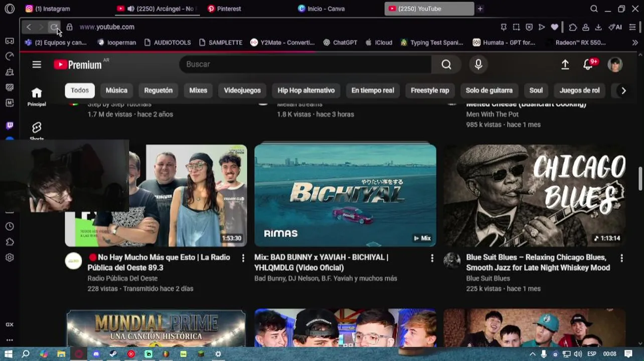Viewport: 644px width, 361px height.
Task: Open the Aria AI assistant button
Action: coord(615,27)
